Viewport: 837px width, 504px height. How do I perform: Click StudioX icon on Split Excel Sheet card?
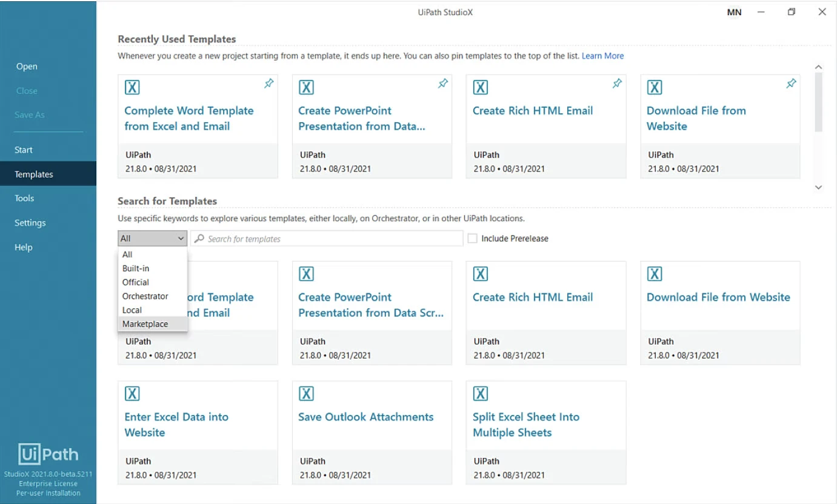click(x=480, y=394)
